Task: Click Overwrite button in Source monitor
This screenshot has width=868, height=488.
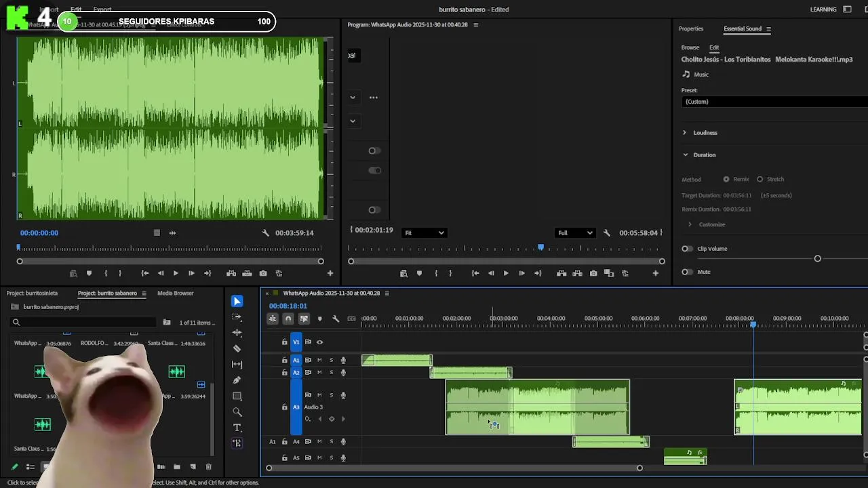Action: [247, 273]
